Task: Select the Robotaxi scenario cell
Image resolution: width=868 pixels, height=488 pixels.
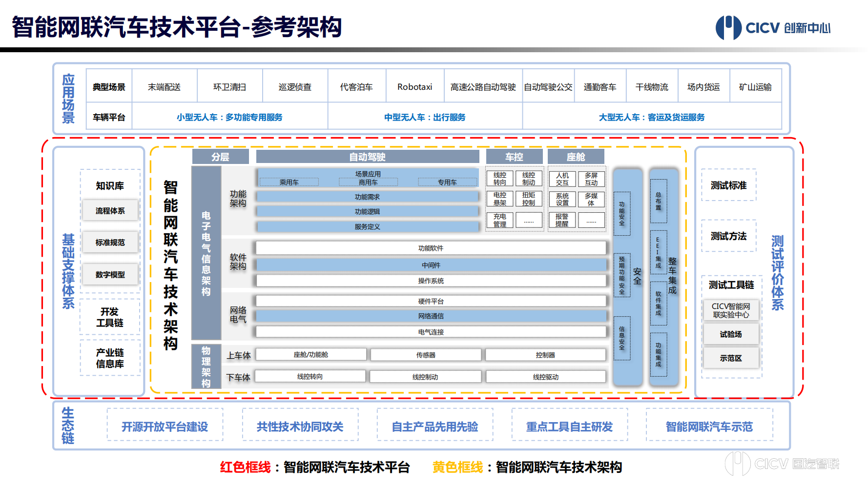Action: (x=415, y=87)
